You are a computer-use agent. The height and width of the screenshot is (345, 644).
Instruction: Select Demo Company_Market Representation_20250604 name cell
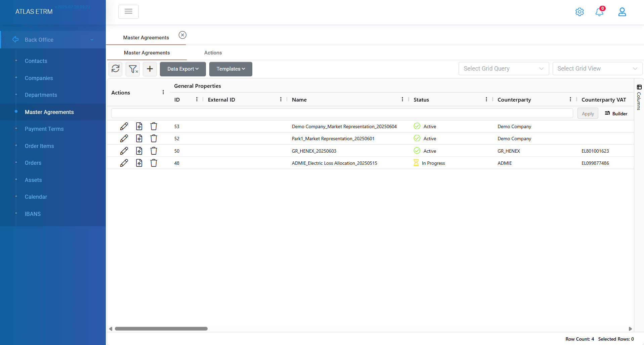tap(344, 126)
